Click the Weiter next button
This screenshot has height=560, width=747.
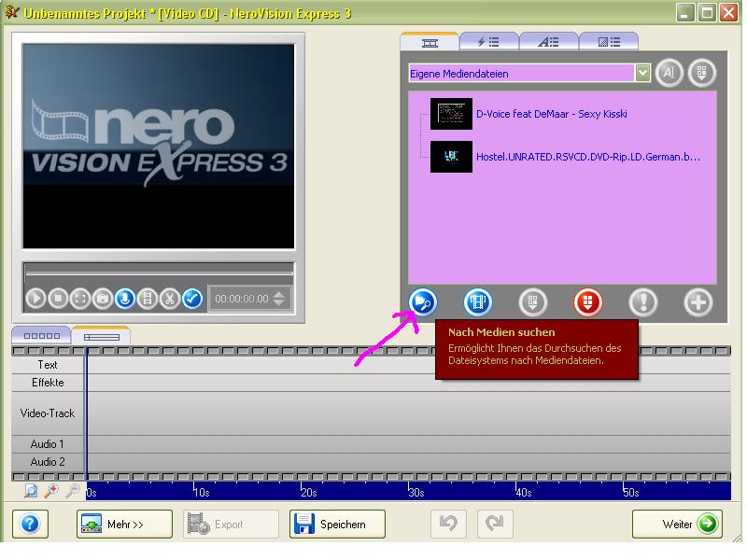click(x=677, y=524)
